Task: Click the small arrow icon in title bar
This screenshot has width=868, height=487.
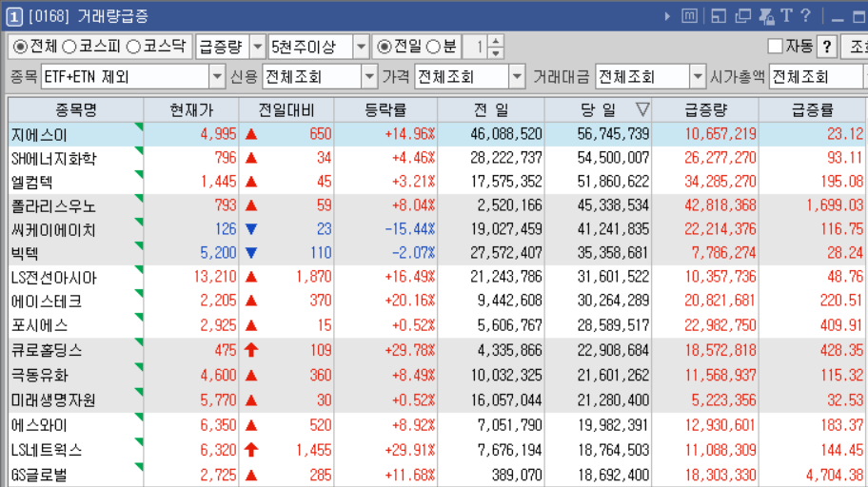Action: (x=667, y=16)
